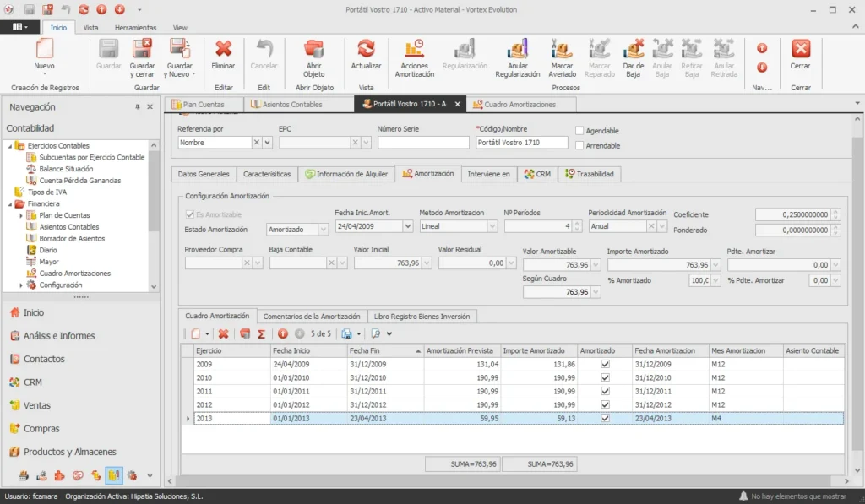Open Análisis e Informes section

click(x=59, y=336)
